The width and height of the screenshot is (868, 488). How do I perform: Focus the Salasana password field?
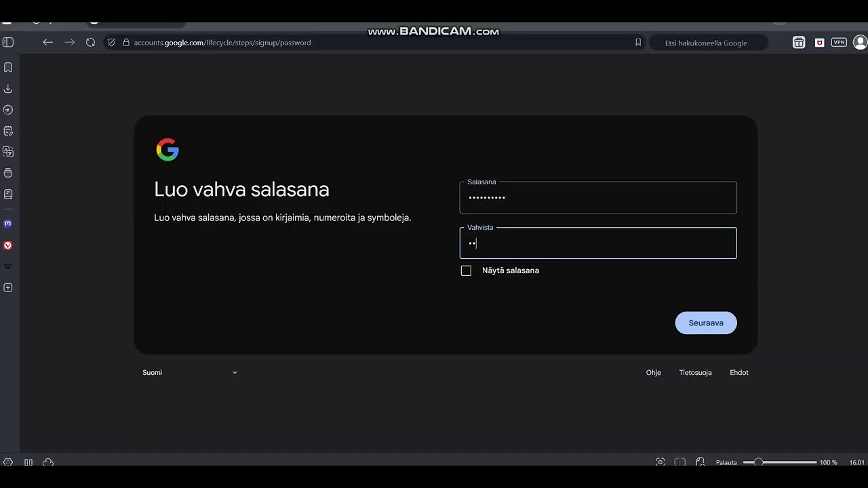598,197
